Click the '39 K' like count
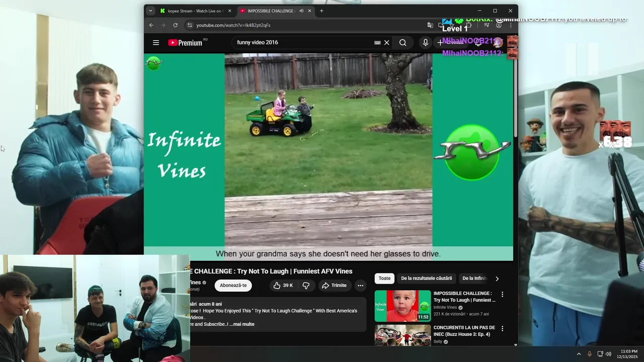The image size is (644, 362). click(x=288, y=286)
